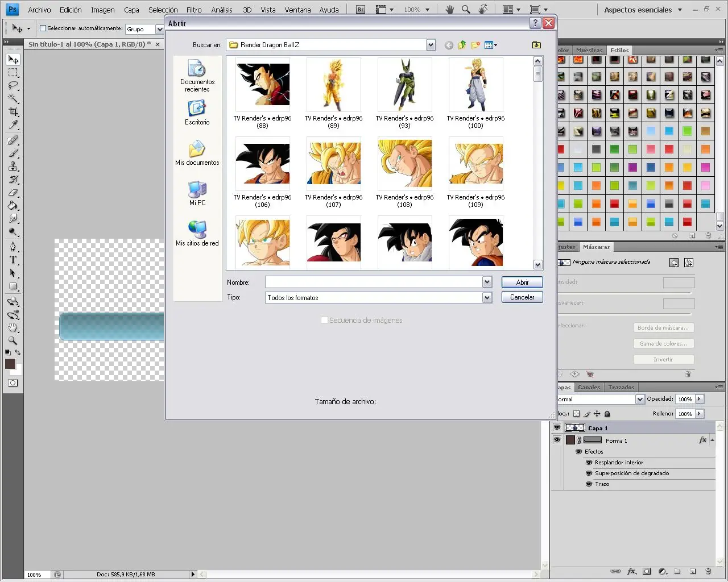Delete the layer with the Layers panel trash icon

click(x=708, y=571)
